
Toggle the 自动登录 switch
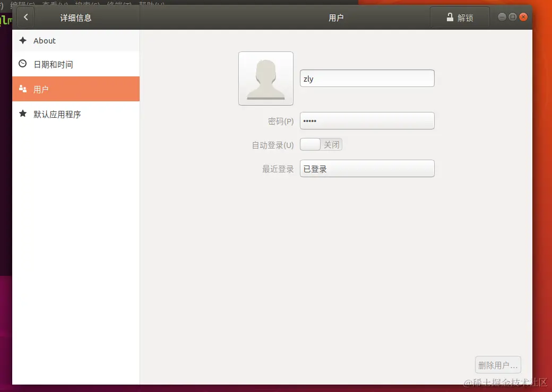[321, 144]
